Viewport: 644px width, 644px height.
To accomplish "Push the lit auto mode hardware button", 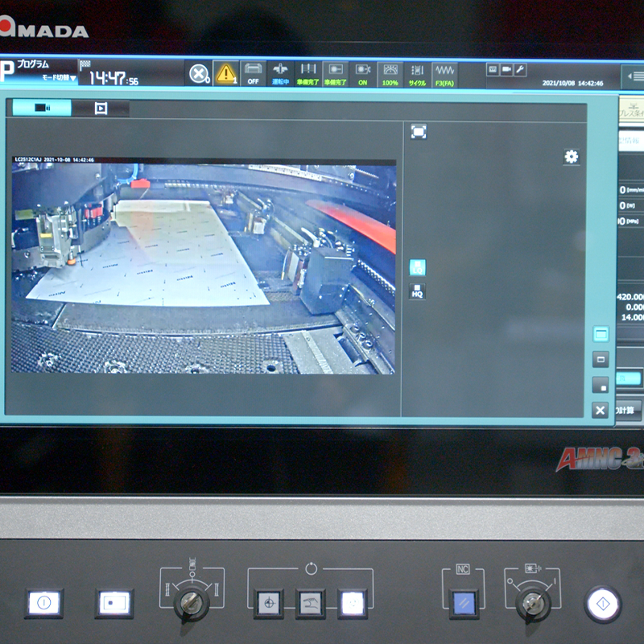I will click(353, 603).
